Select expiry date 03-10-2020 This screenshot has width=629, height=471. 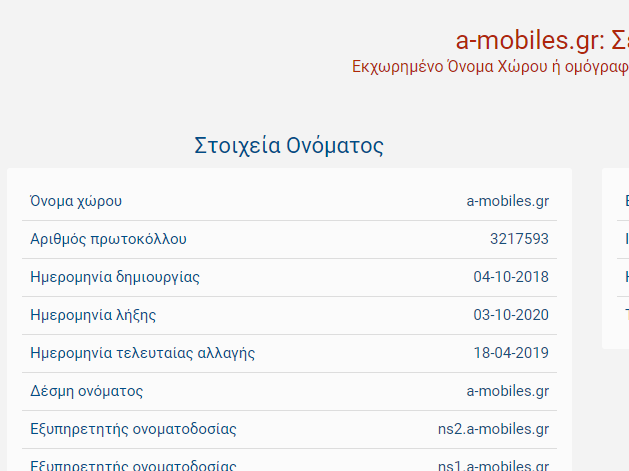511,315
